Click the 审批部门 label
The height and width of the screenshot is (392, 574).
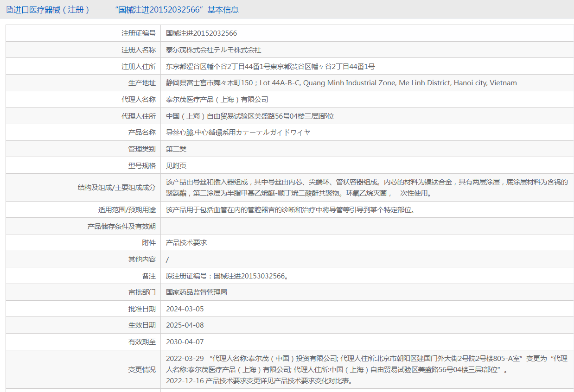142,292
